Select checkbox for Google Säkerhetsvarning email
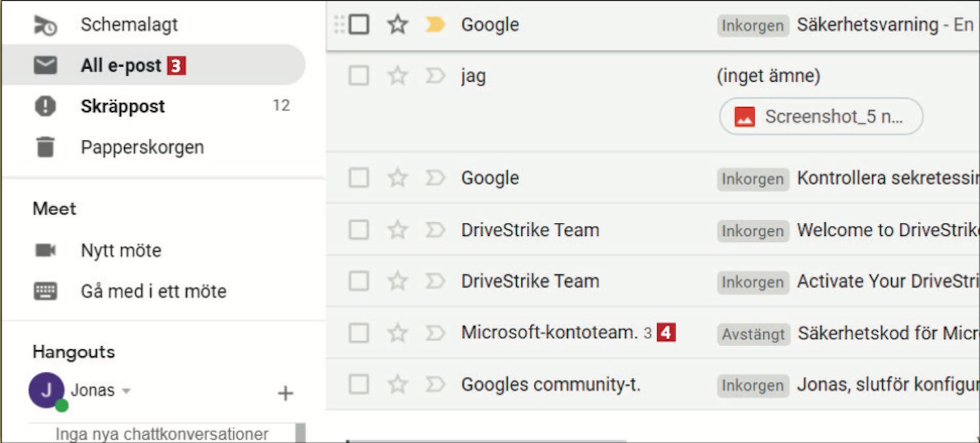This screenshot has height=443, width=980. tap(359, 25)
